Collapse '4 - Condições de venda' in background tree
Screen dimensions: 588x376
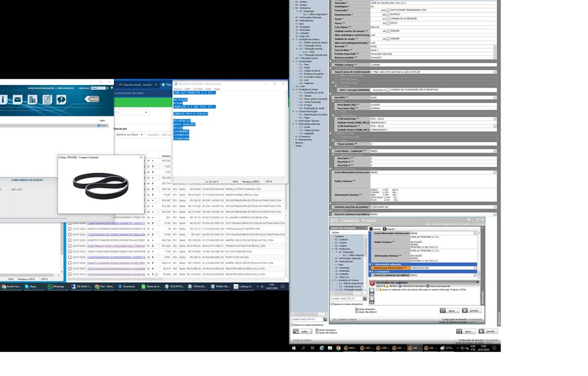pyautogui.click(x=293, y=89)
